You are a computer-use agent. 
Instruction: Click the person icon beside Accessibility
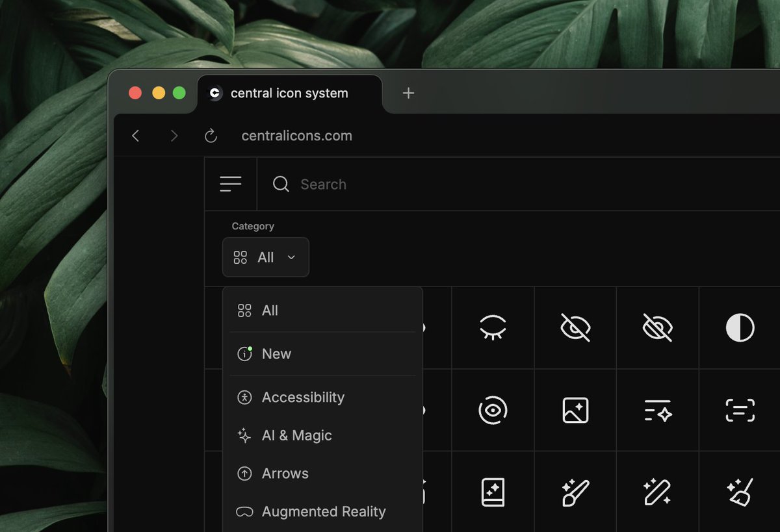tap(244, 398)
